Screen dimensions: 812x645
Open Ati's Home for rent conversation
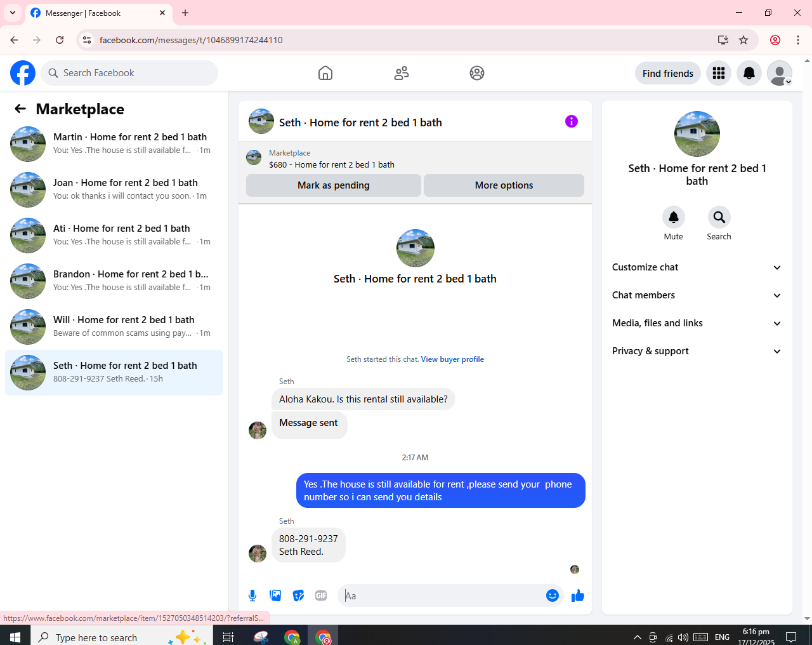coord(114,236)
